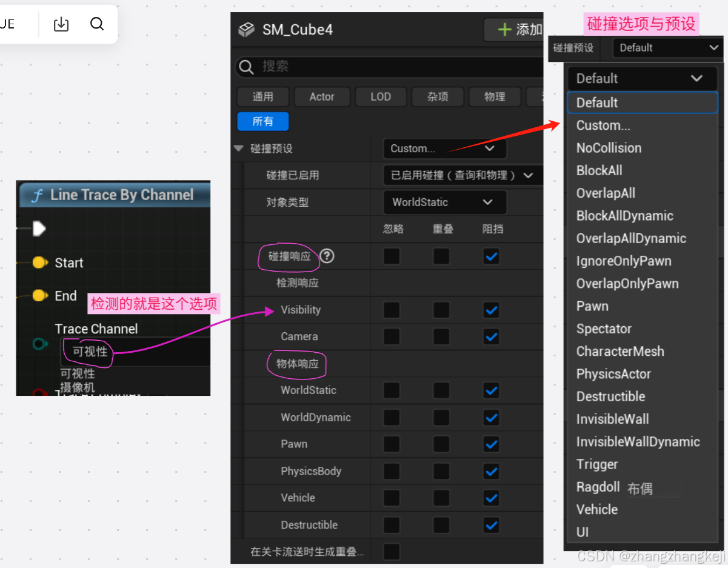Select the 杂项 filter tab
Image resolution: width=728 pixels, height=568 pixels.
pos(438,97)
